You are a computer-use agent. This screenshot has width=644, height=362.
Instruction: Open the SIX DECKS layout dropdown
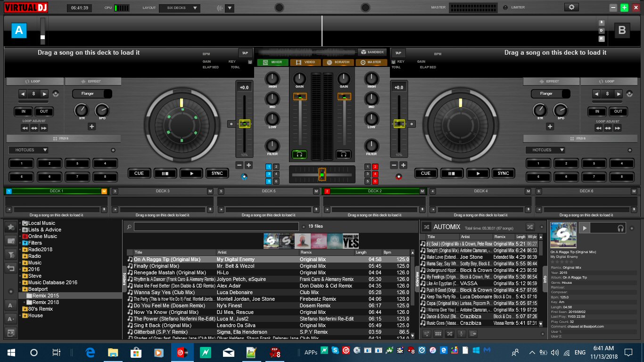(x=180, y=8)
